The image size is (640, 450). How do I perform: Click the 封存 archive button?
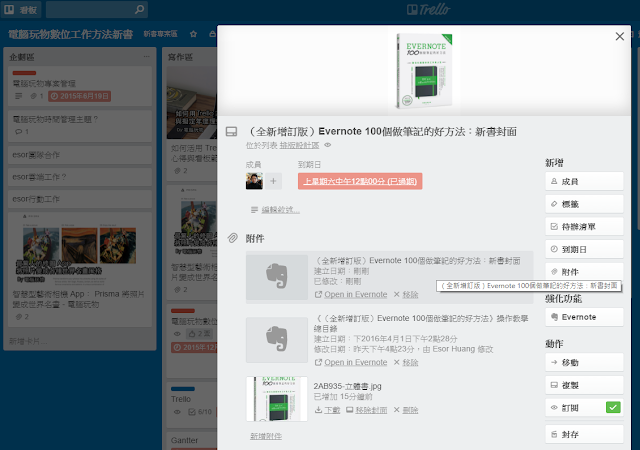pos(584,434)
